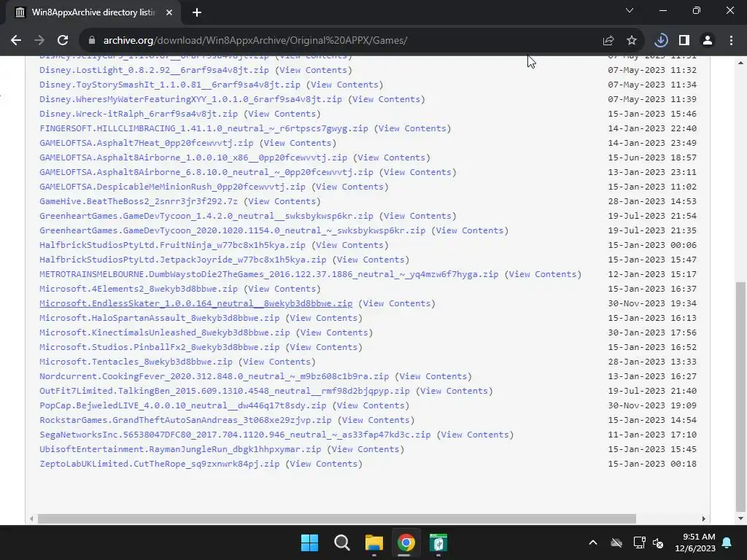Click the horizontal scrollbar right arrow
Screen dimensions: 747x560
[x=704, y=518]
